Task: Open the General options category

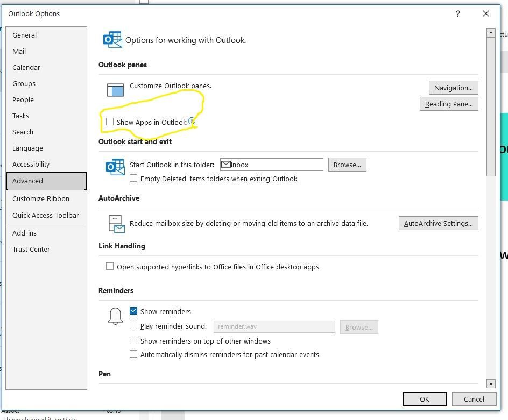Action: (46, 35)
